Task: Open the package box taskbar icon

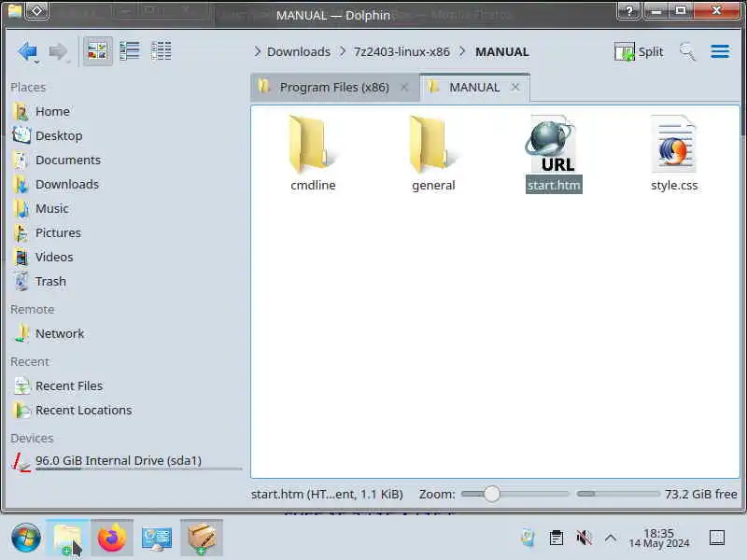Action: tap(202, 538)
